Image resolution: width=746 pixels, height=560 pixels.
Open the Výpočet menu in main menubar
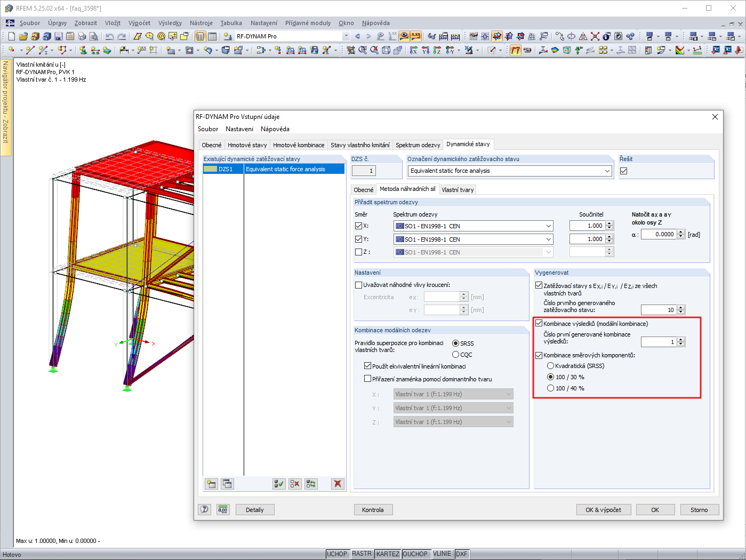[139, 23]
